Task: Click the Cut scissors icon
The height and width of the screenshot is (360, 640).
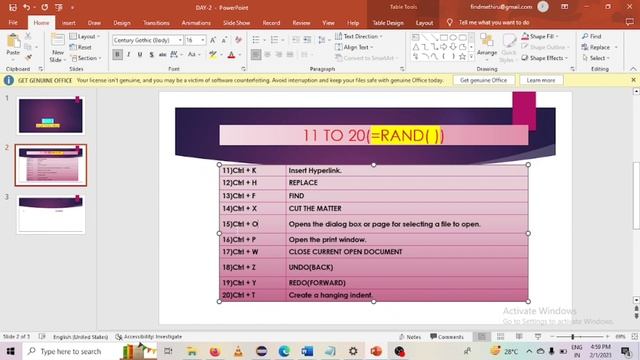Action: pyautogui.click(x=28, y=36)
